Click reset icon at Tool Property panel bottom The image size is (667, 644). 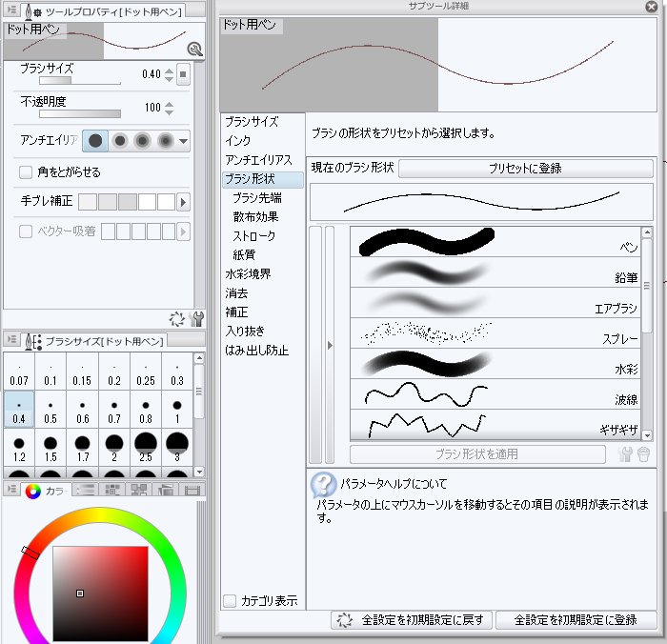176,319
